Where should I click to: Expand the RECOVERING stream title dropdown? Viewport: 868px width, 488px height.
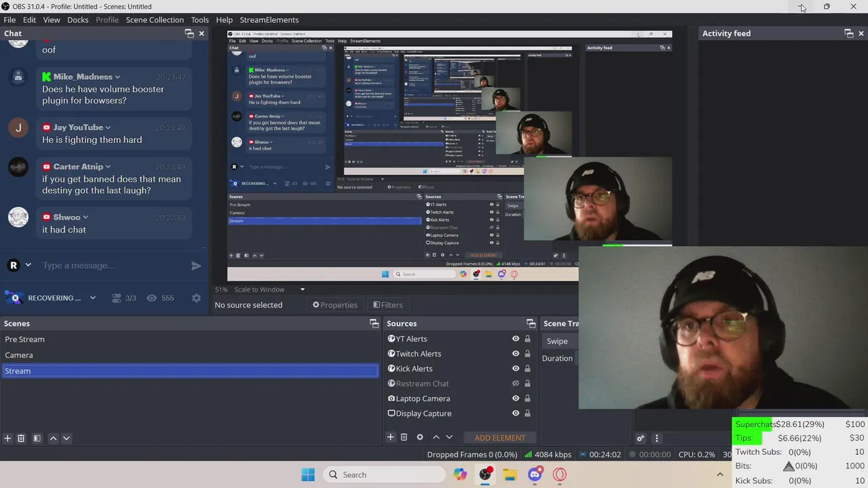[93, 298]
